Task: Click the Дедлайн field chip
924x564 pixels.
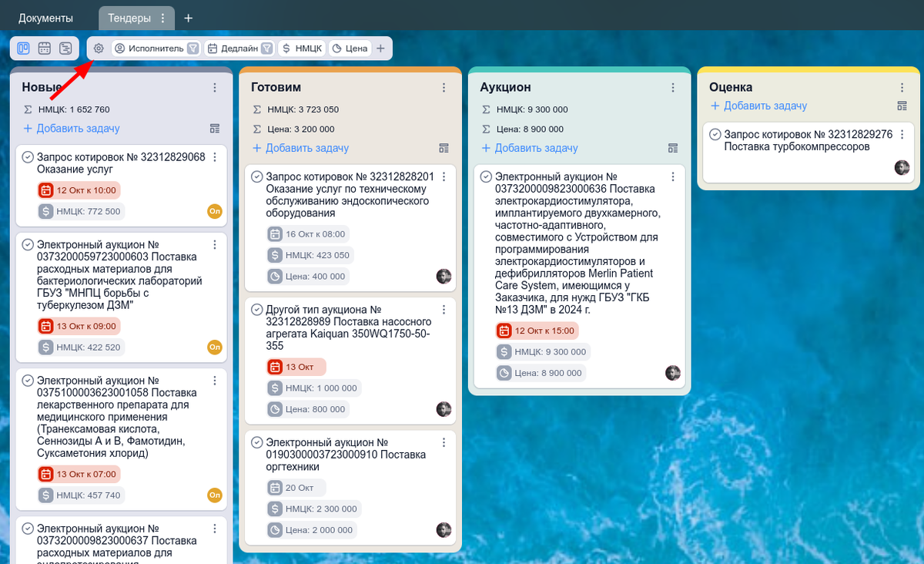Action: 233,49
